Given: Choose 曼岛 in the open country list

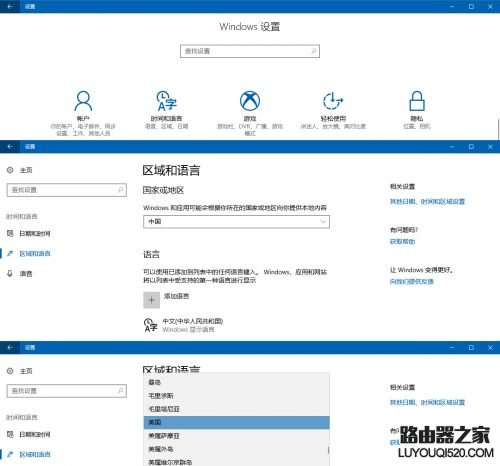Looking at the screenshot, I should tap(236, 382).
